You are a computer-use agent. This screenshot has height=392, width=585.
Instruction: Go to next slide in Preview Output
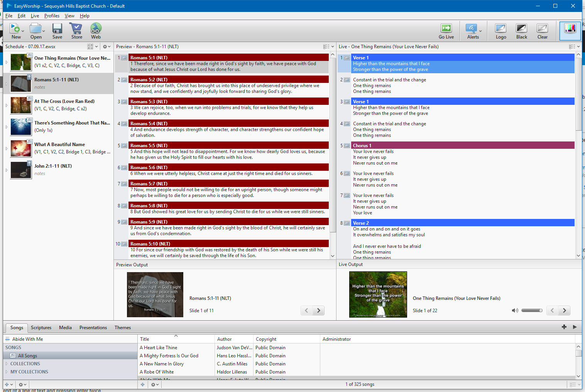[318, 310]
